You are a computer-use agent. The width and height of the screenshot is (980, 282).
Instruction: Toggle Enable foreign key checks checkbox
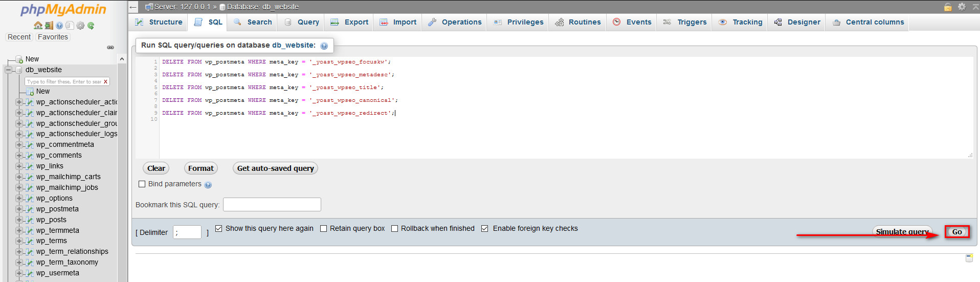tap(485, 229)
